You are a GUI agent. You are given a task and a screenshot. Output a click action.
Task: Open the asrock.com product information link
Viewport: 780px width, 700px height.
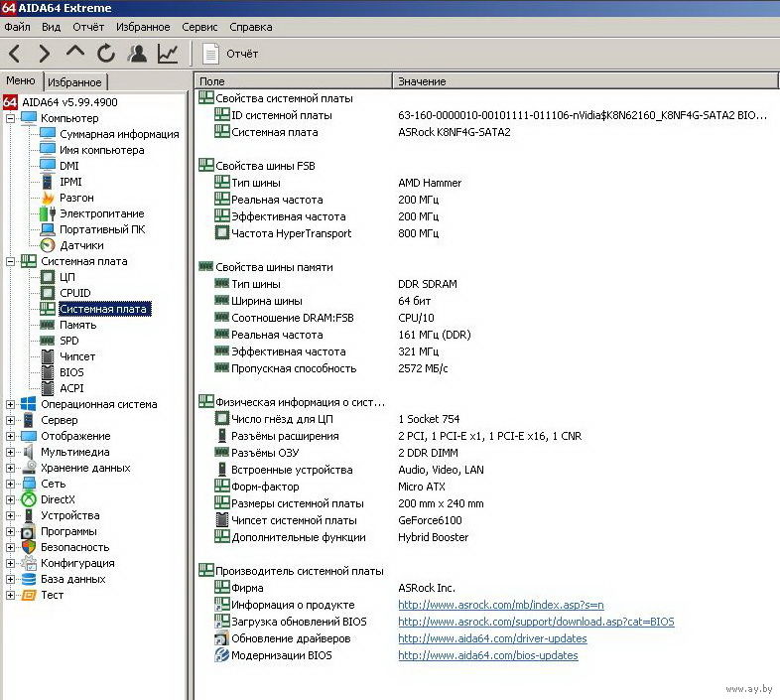coord(500,605)
